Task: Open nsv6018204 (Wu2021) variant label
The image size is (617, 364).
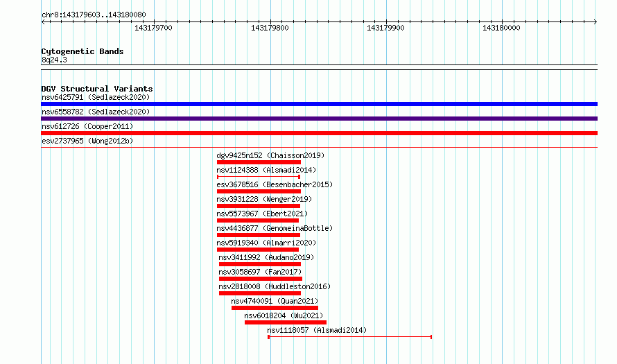Action: coord(284,315)
